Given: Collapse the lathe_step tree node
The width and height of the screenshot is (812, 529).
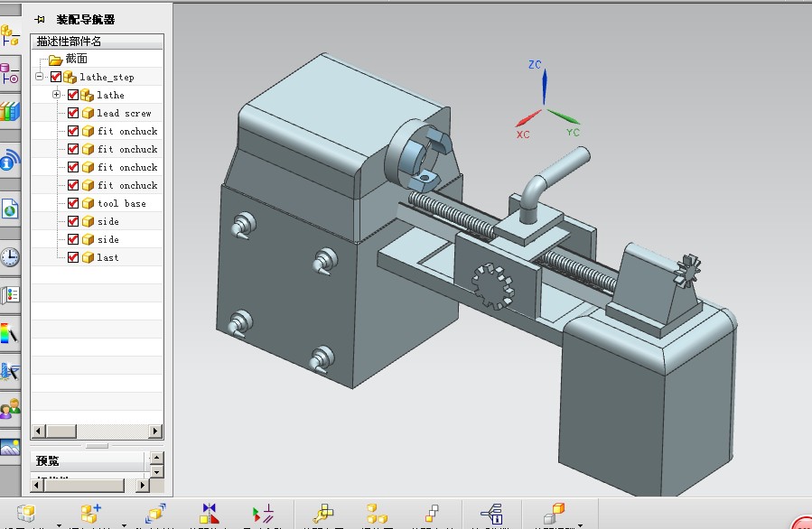Looking at the screenshot, I should pyautogui.click(x=40, y=77).
